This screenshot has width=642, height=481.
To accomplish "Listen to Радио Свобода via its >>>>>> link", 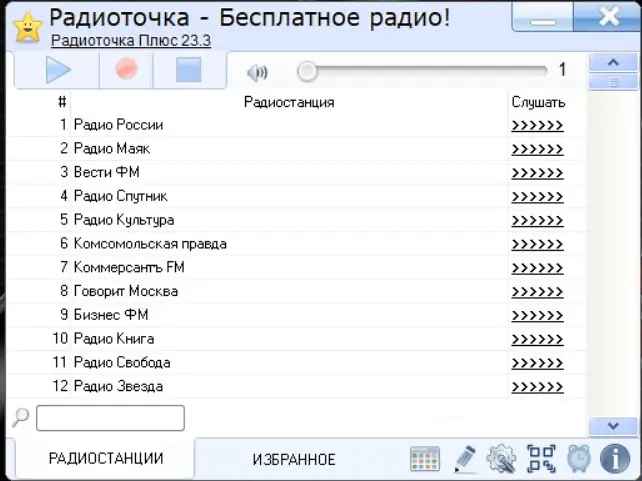I will (537, 363).
